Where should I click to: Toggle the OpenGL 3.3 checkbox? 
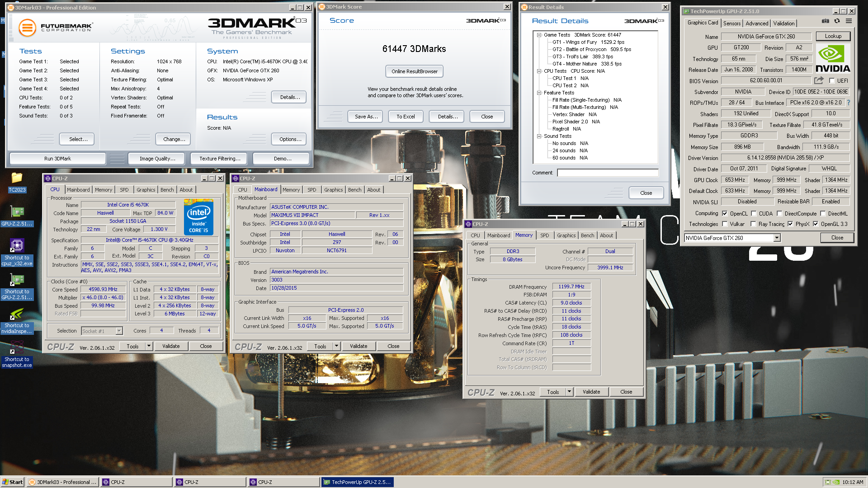pos(816,224)
